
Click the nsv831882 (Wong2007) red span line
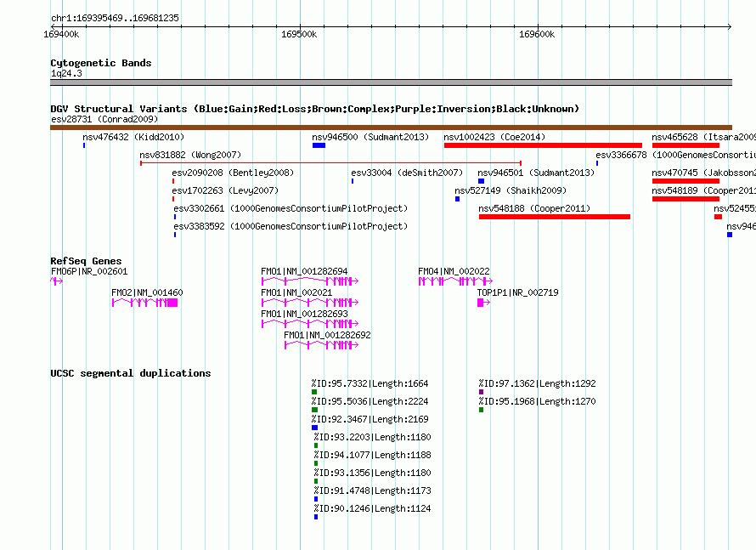tap(330, 163)
